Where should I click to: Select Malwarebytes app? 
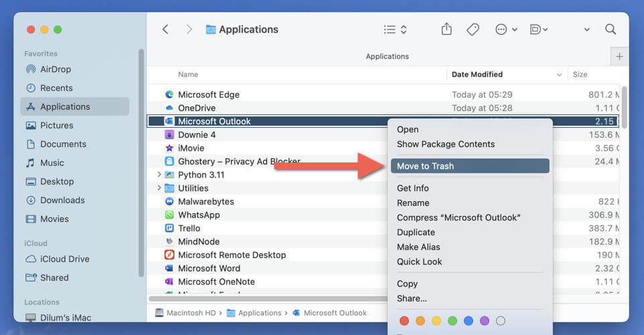[x=267, y=202]
